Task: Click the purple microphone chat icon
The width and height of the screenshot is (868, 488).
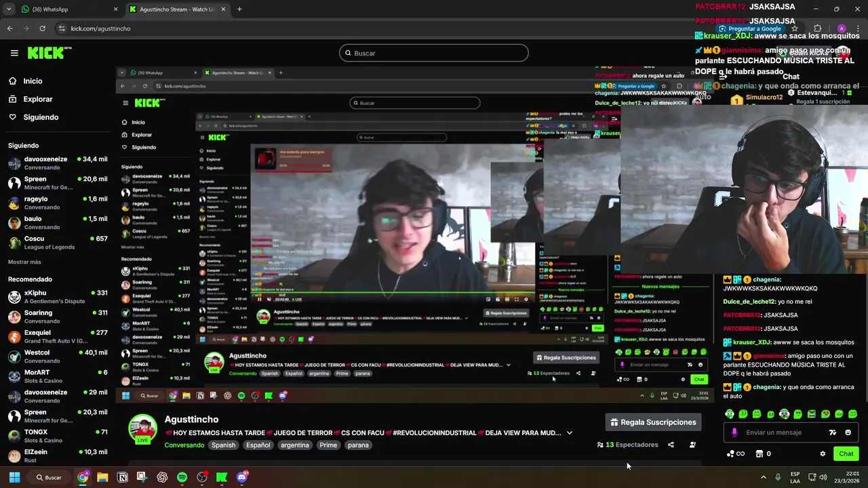Action: coord(734,432)
